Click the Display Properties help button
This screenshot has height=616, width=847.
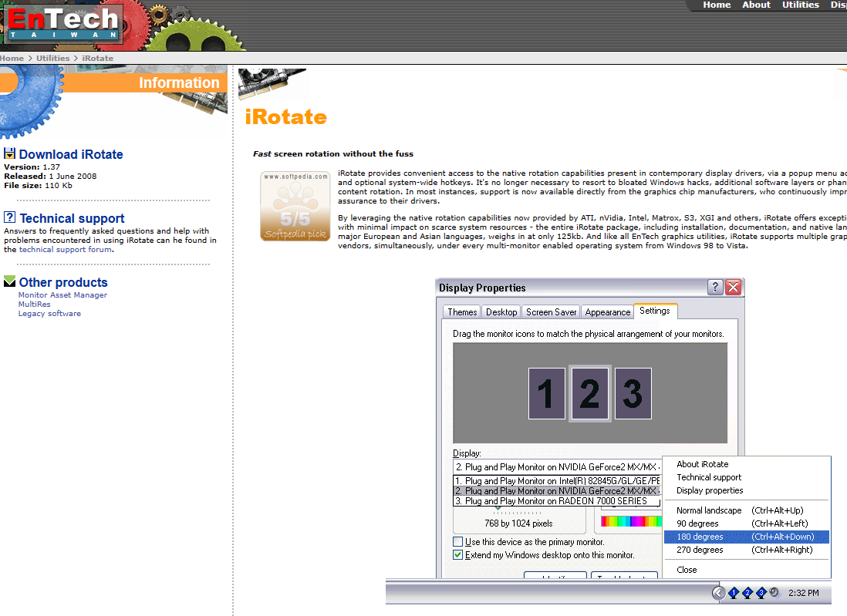[715, 288]
